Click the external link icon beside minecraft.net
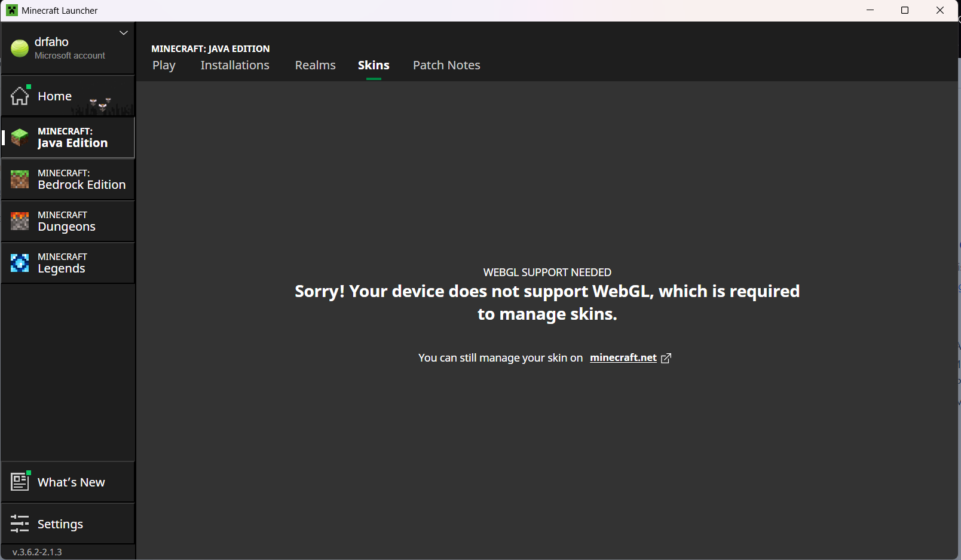 [x=666, y=358]
